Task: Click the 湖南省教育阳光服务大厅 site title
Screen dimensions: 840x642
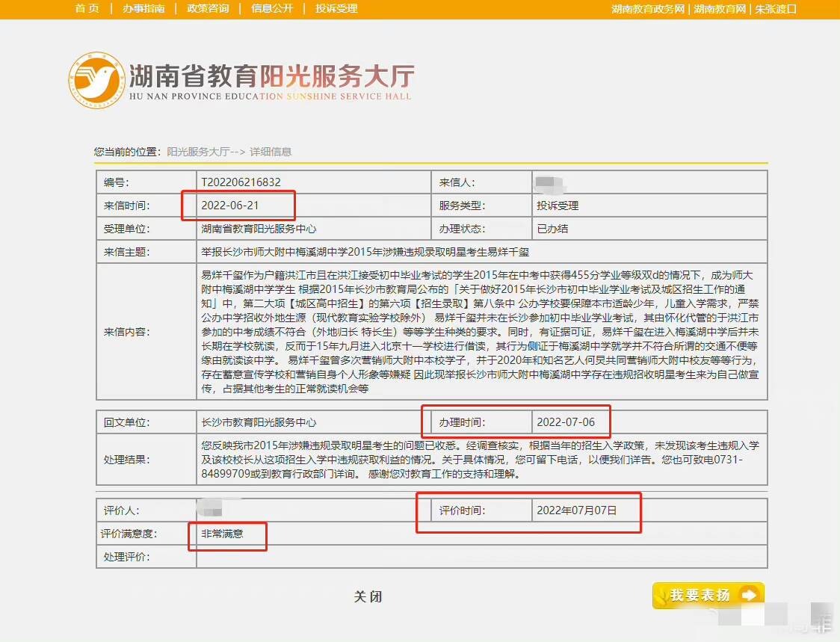Action: pos(271,76)
